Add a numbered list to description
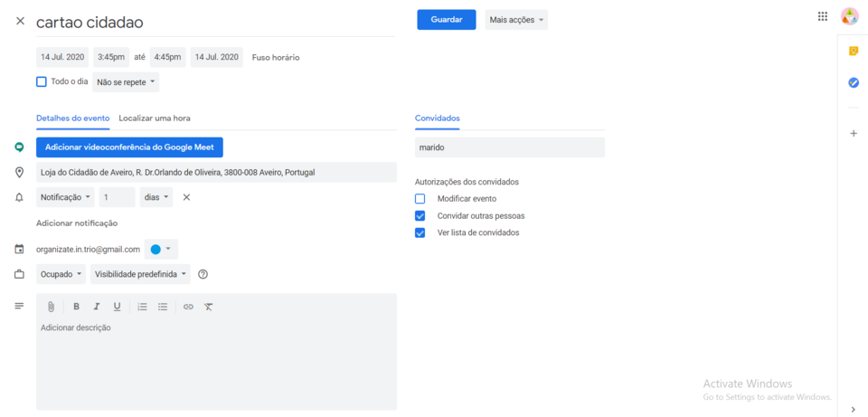Viewport: 868px width, 417px height. click(142, 307)
